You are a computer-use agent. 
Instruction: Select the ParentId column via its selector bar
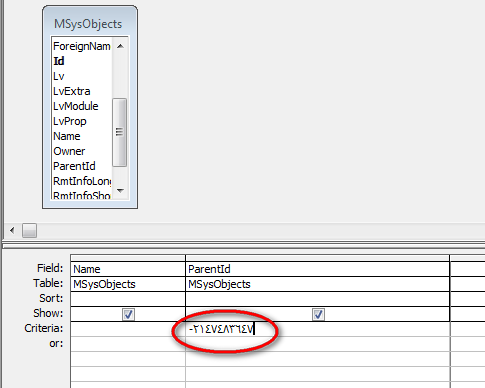[317, 258]
